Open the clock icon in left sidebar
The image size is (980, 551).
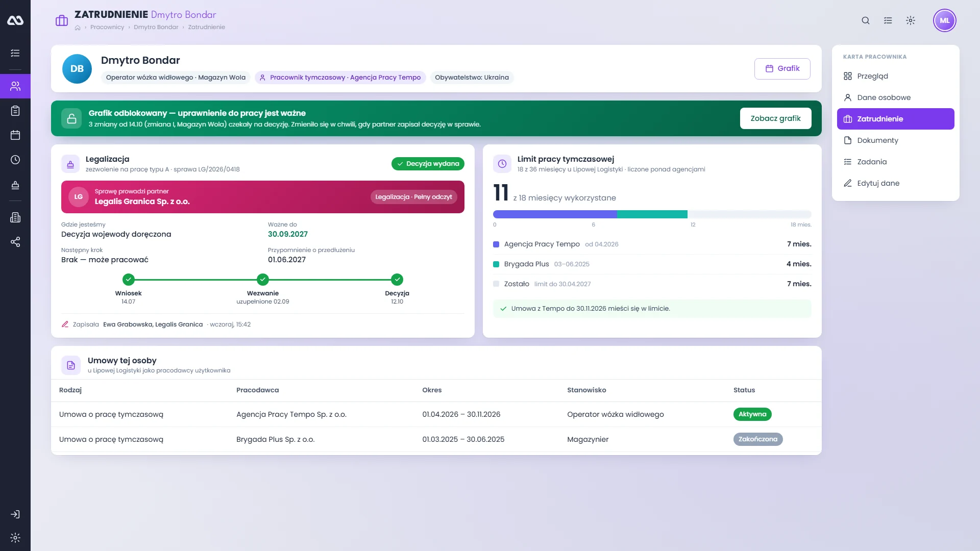[15, 160]
